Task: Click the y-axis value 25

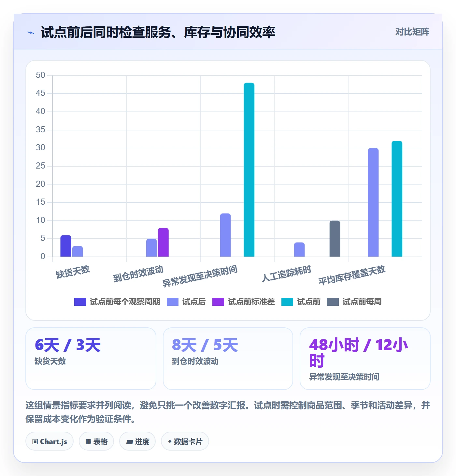Action: pos(41,166)
